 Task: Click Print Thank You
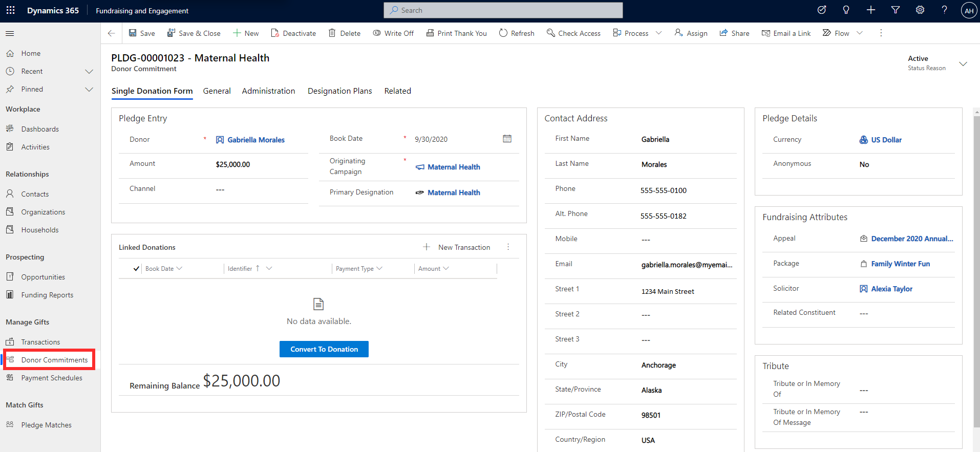pos(456,33)
